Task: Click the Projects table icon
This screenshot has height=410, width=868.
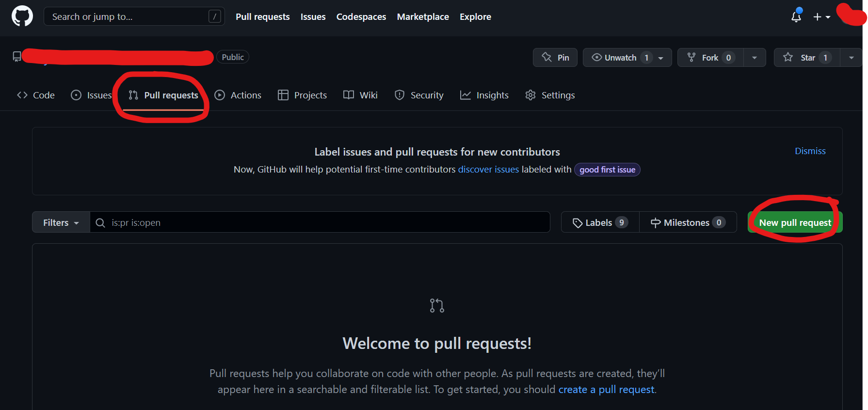Action: click(283, 95)
